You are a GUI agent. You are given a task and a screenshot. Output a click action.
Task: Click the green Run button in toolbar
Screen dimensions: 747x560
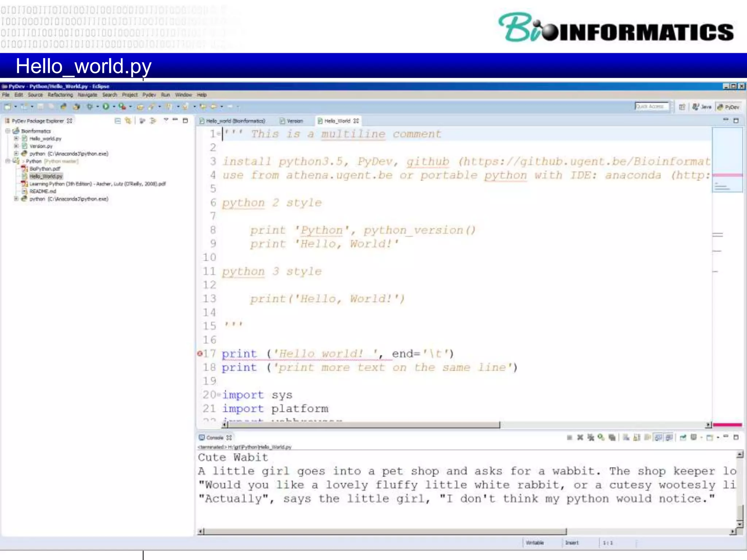(x=106, y=107)
